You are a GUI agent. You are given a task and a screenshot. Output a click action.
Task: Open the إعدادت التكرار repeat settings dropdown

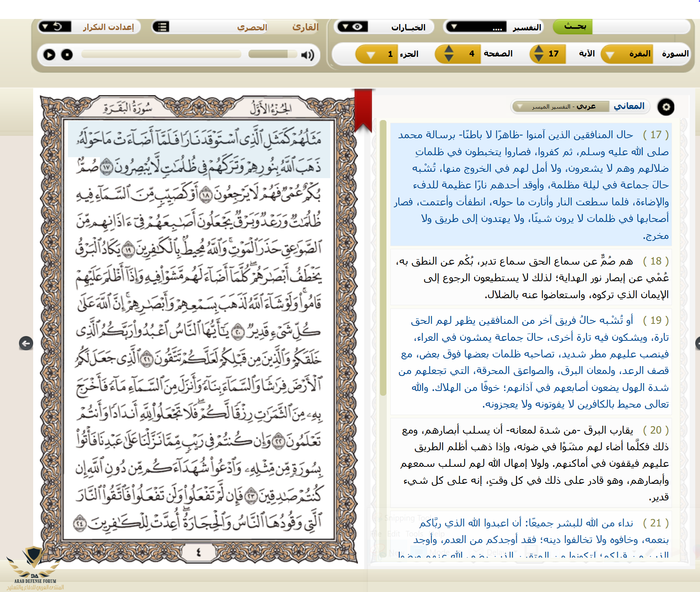coord(55,27)
